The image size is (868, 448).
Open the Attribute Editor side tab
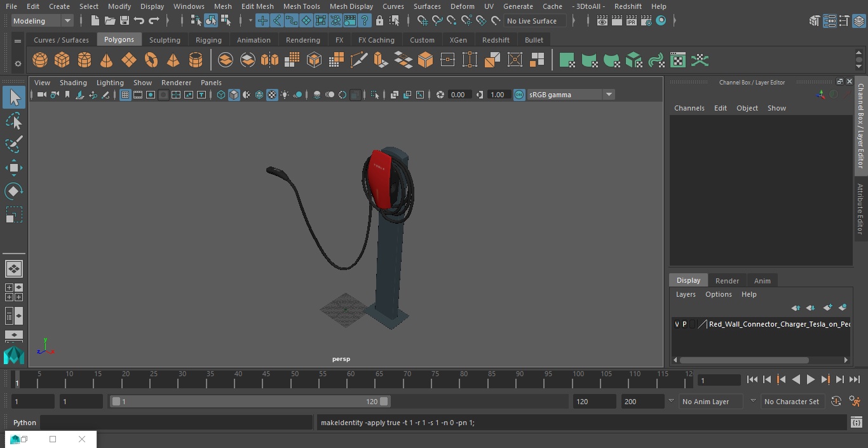[x=860, y=210]
